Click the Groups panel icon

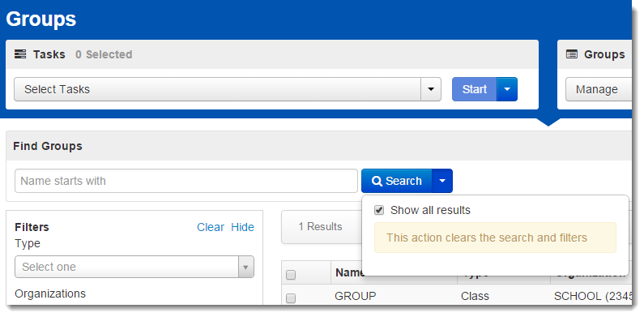pyautogui.click(x=571, y=54)
